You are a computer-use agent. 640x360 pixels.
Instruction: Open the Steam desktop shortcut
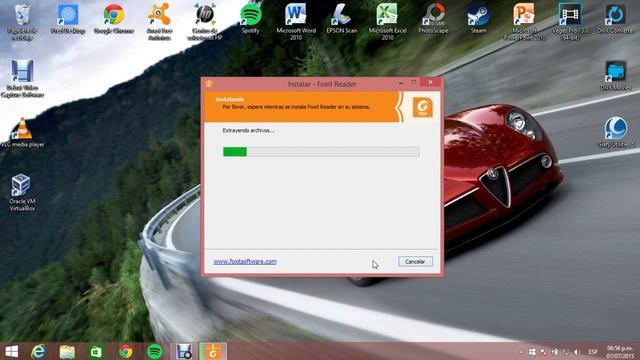(x=478, y=18)
